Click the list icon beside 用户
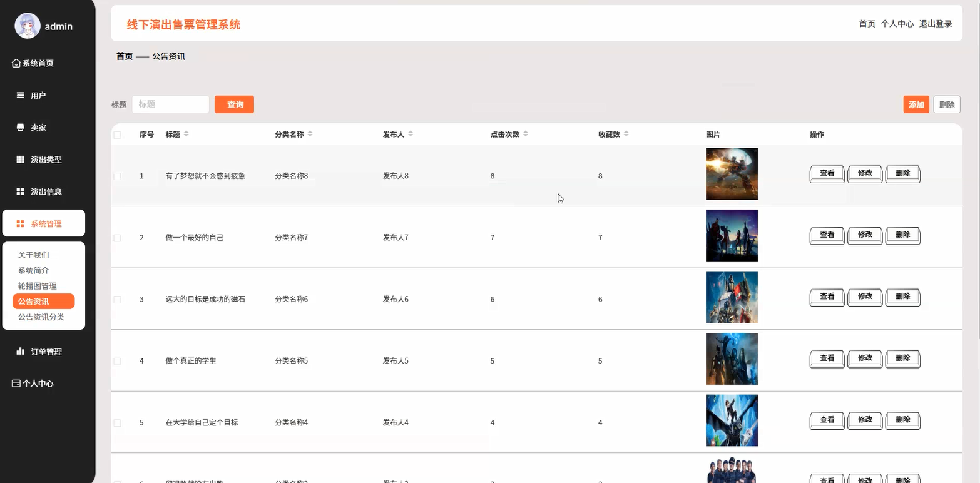This screenshot has width=980, height=483. click(x=20, y=95)
